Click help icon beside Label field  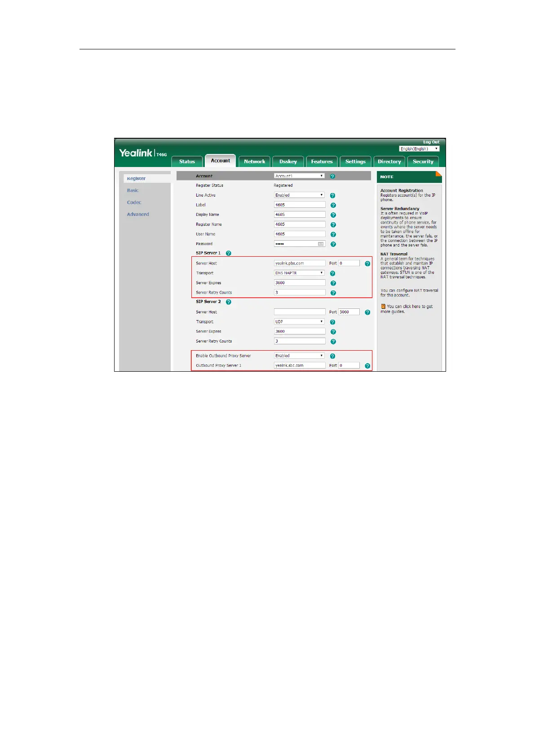coord(333,205)
